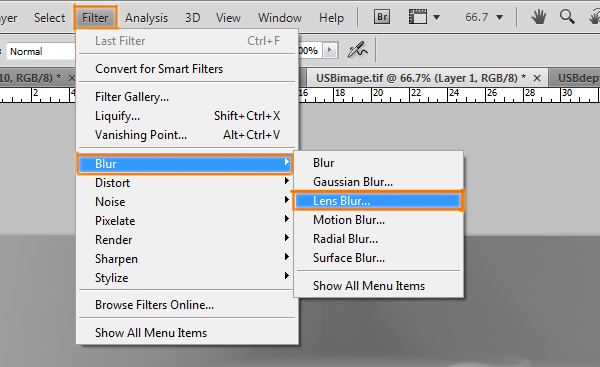Expand the zoom level 66.7 dropdown

pyautogui.click(x=499, y=18)
